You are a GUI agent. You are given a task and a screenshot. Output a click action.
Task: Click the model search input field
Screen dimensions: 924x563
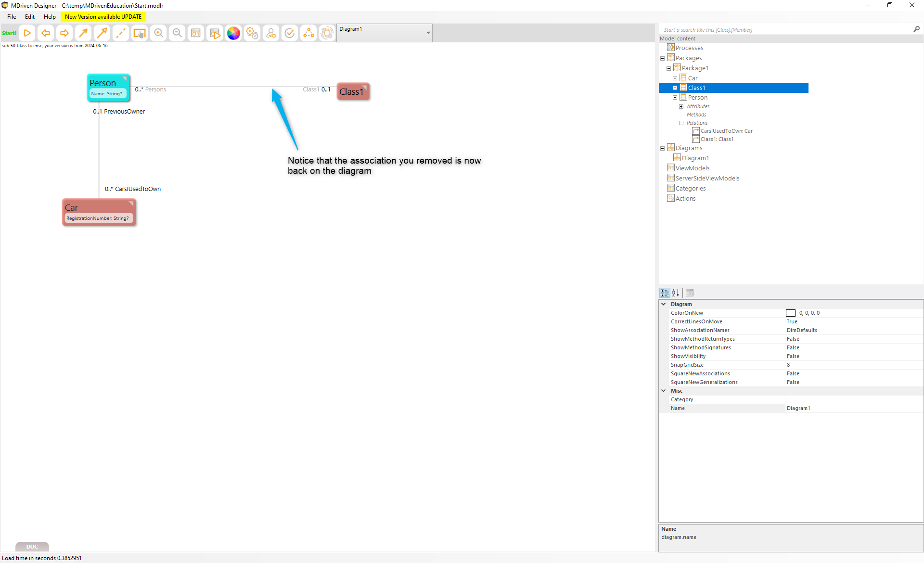click(x=784, y=30)
